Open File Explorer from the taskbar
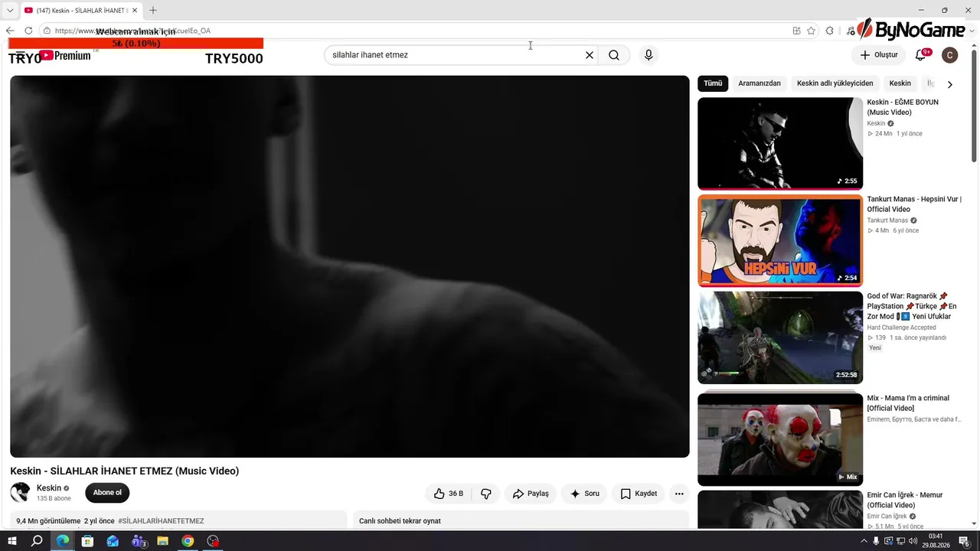Viewport: 980px width, 551px height. (162, 541)
